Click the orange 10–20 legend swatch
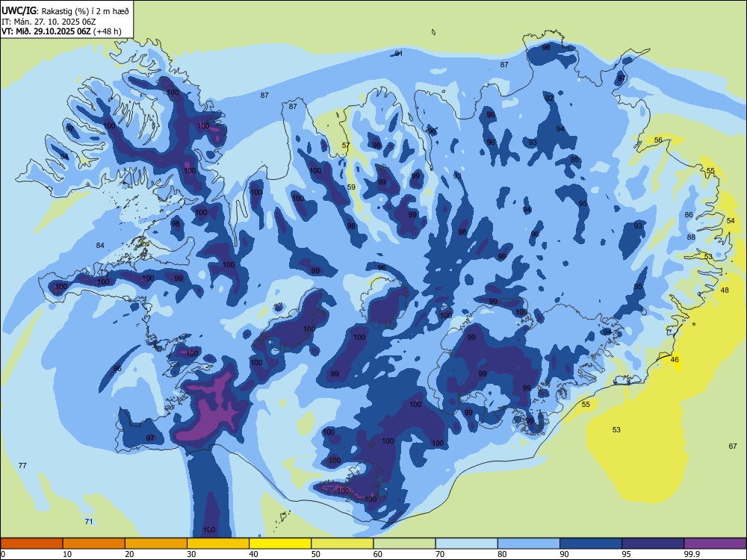The image size is (747, 560). tap(94, 544)
